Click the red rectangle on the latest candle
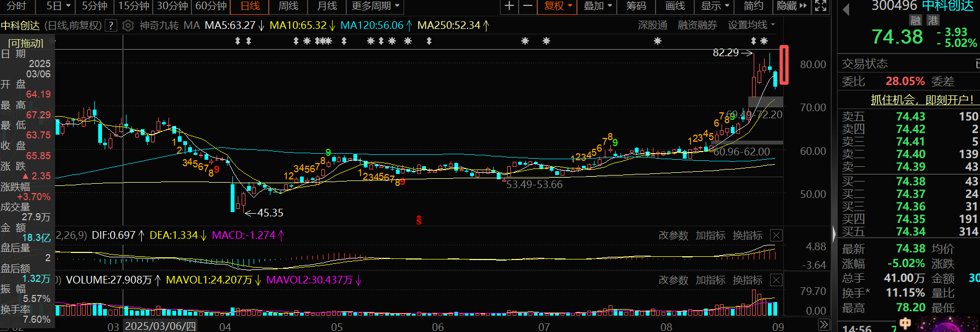Screen dimensions: 980x332 click(x=784, y=65)
